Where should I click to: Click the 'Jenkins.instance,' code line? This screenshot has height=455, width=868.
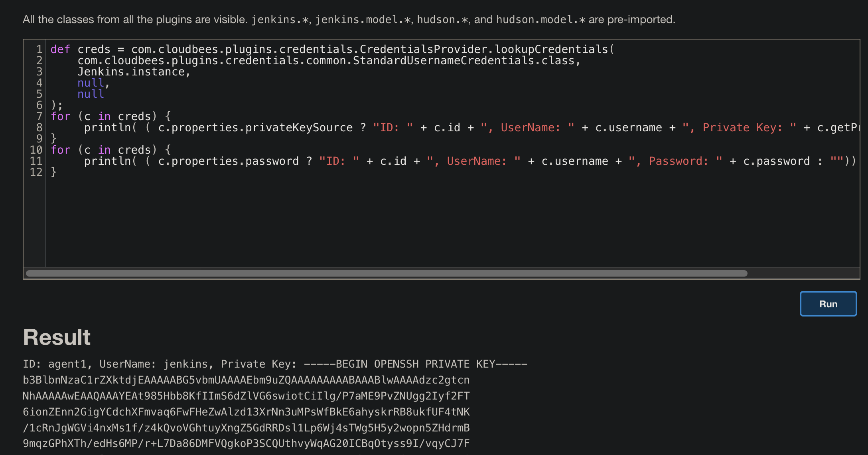(134, 72)
